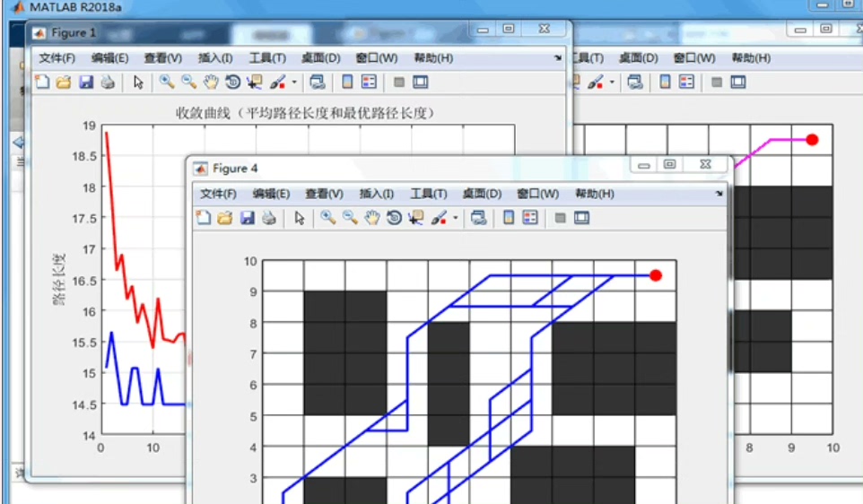This screenshot has height=504, width=863.
Task: Click New Figure icon in Figure 1 toolbar
Action: click(42, 82)
